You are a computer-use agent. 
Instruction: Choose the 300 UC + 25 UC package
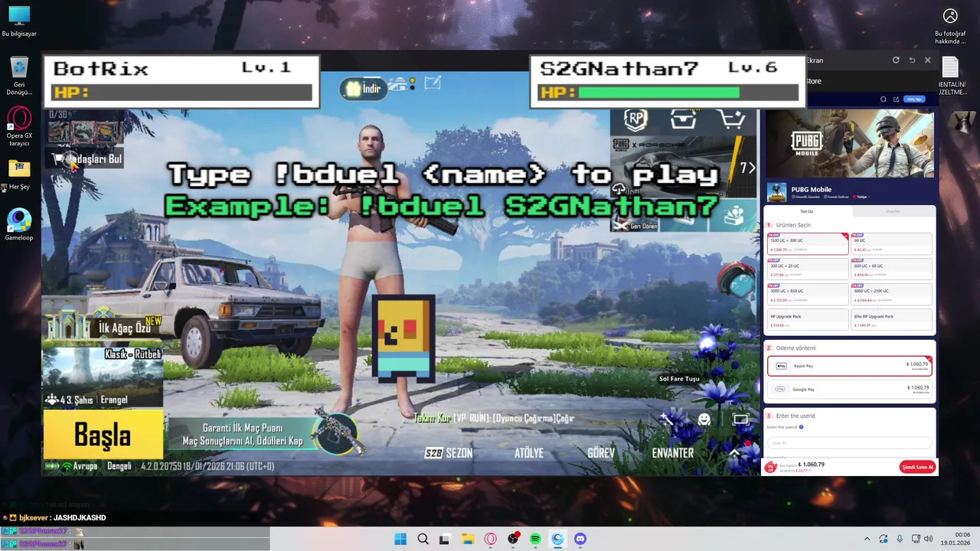click(x=808, y=269)
